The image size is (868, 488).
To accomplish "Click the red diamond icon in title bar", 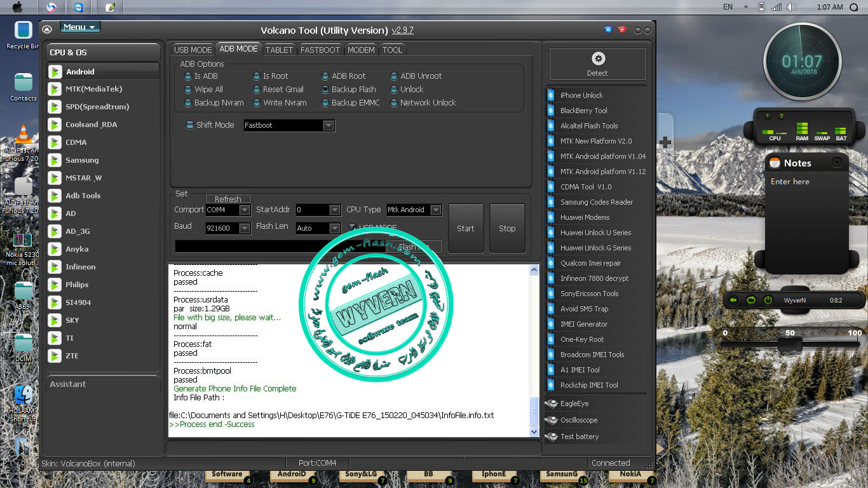I will [x=622, y=30].
